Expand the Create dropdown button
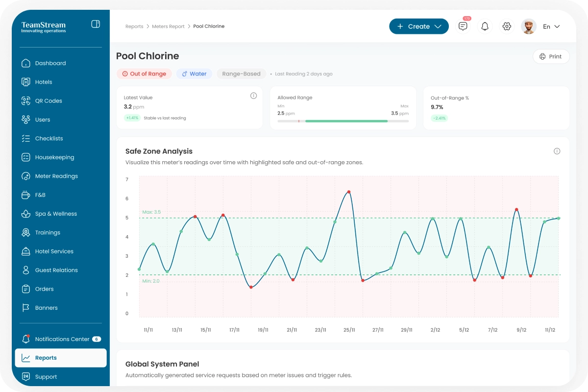Image resolution: width=588 pixels, height=392 pixels. [418, 26]
